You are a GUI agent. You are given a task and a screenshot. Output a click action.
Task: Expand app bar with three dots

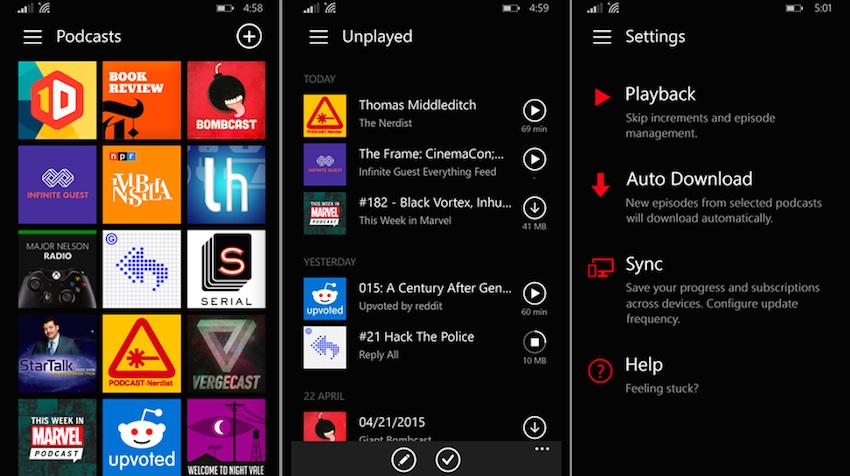pyautogui.click(x=542, y=449)
